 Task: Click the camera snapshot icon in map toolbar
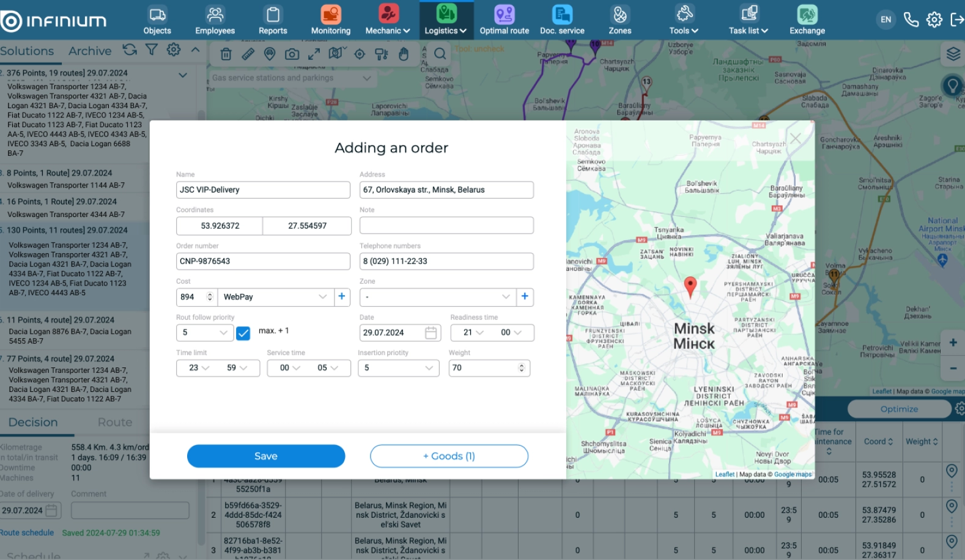click(x=292, y=54)
